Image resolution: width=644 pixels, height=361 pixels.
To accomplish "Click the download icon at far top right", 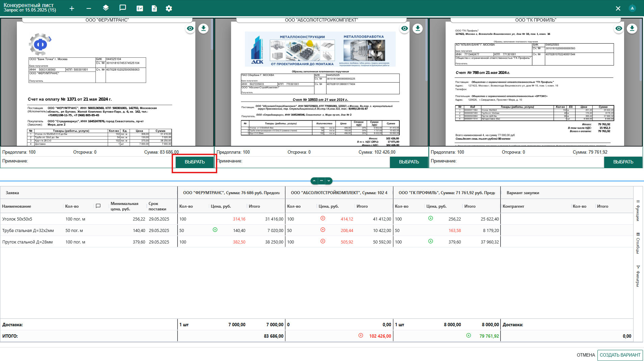I will pos(632,8).
